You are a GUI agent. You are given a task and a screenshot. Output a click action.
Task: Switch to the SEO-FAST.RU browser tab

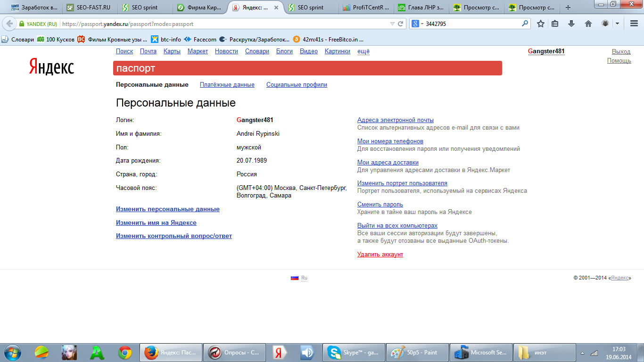tap(90, 8)
